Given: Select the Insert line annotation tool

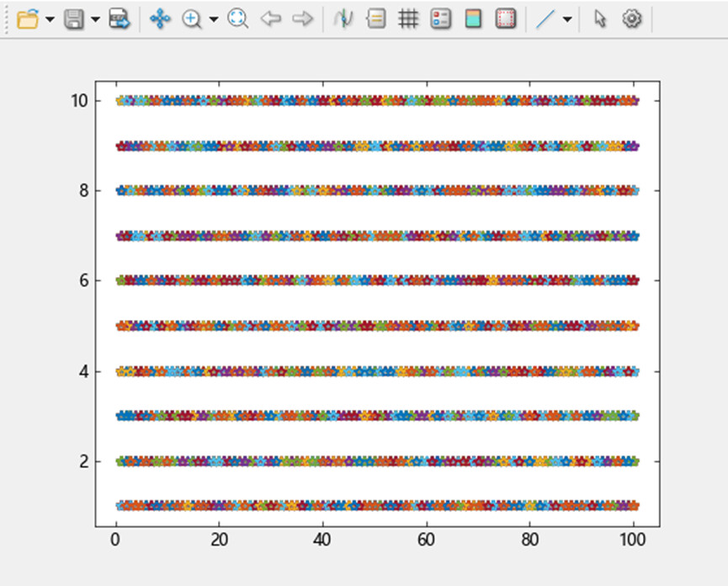Looking at the screenshot, I should (545, 19).
